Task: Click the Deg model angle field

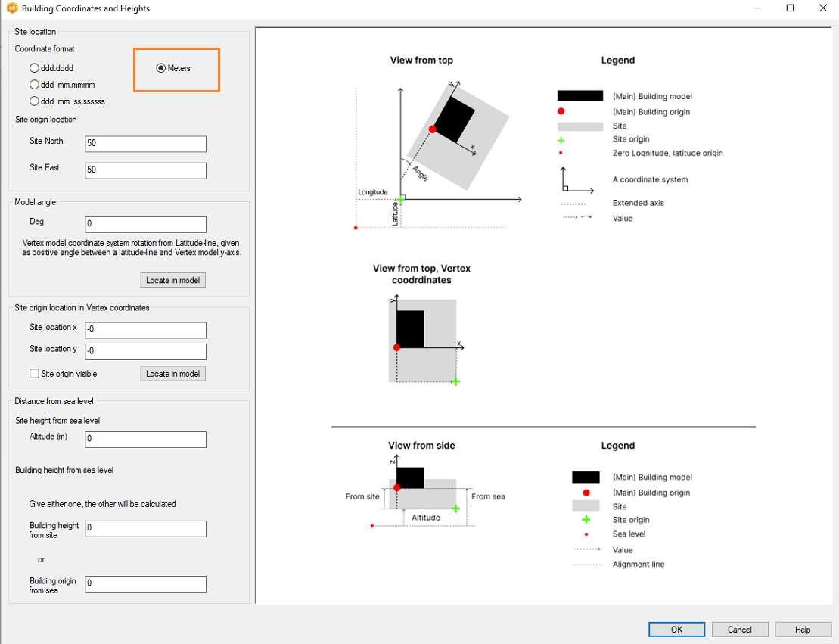Action: pos(145,224)
